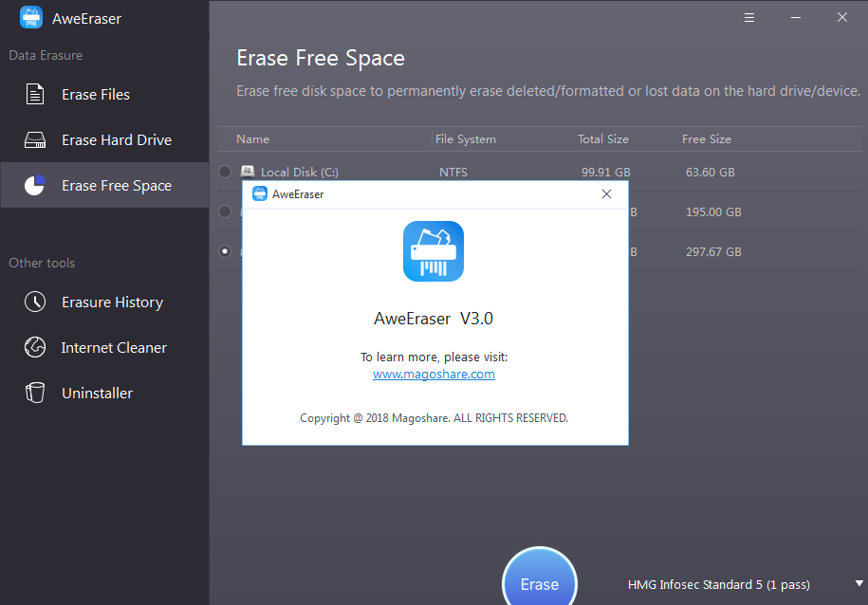Select the radio button for the 195.00 GB free drive
This screenshot has height=605, width=868.
[x=225, y=211]
